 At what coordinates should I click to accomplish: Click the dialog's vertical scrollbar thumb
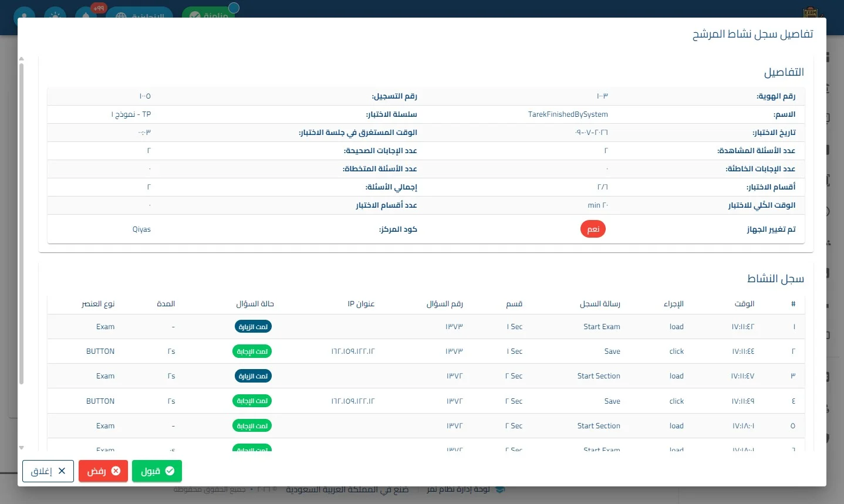click(21, 224)
